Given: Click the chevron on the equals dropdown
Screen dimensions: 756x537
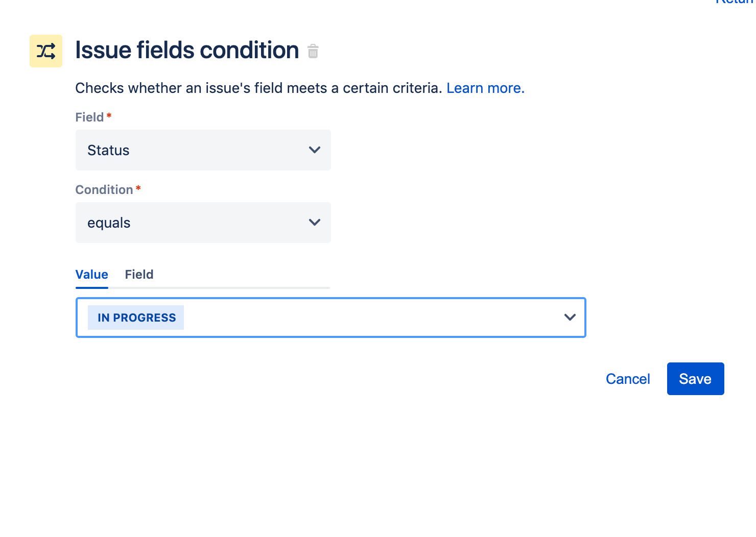Looking at the screenshot, I should click(314, 223).
